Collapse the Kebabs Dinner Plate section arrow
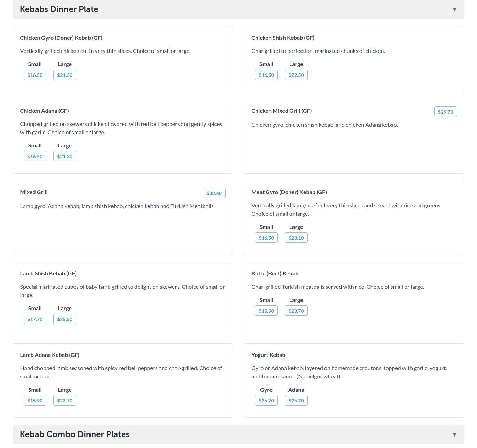Image resolution: width=477 pixels, height=448 pixels. pyautogui.click(x=454, y=10)
